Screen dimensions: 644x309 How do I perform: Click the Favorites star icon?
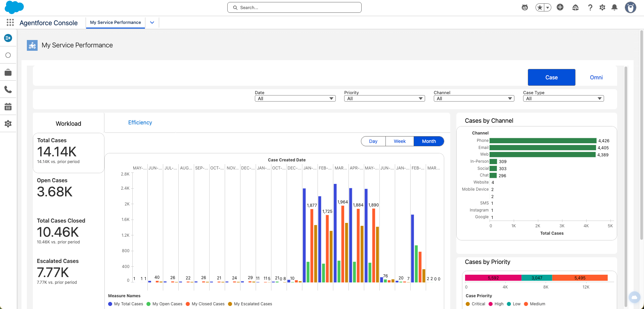(540, 7)
